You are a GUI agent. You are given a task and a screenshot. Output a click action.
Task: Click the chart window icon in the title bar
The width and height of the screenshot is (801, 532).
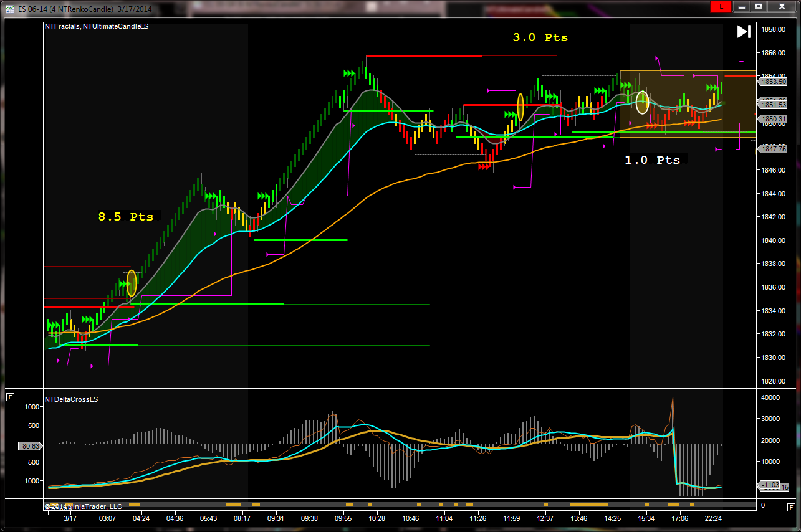(x=11, y=7)
